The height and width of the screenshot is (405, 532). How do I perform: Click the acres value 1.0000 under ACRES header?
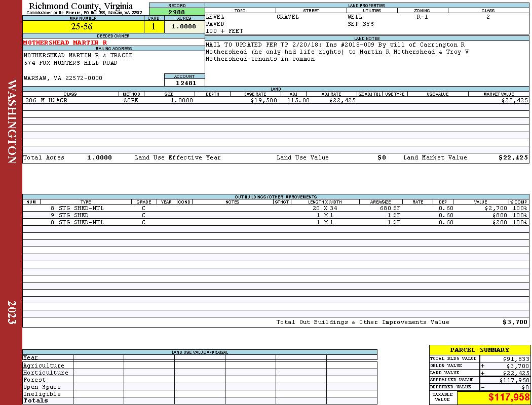[183, 26]
